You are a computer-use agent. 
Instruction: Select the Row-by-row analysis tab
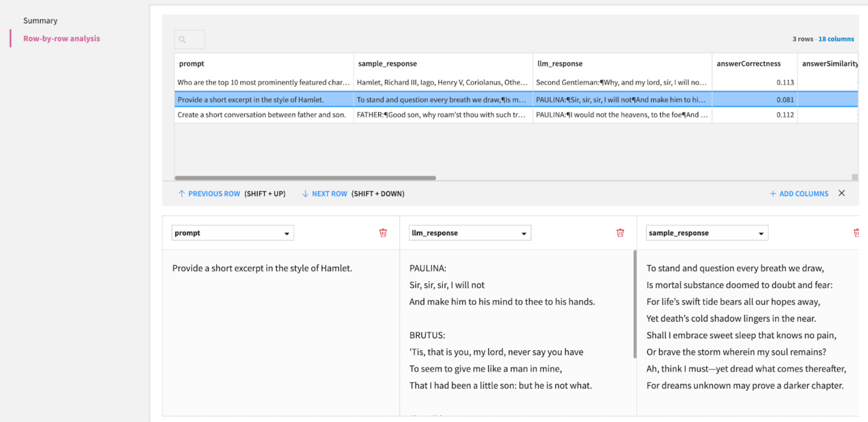61,38
